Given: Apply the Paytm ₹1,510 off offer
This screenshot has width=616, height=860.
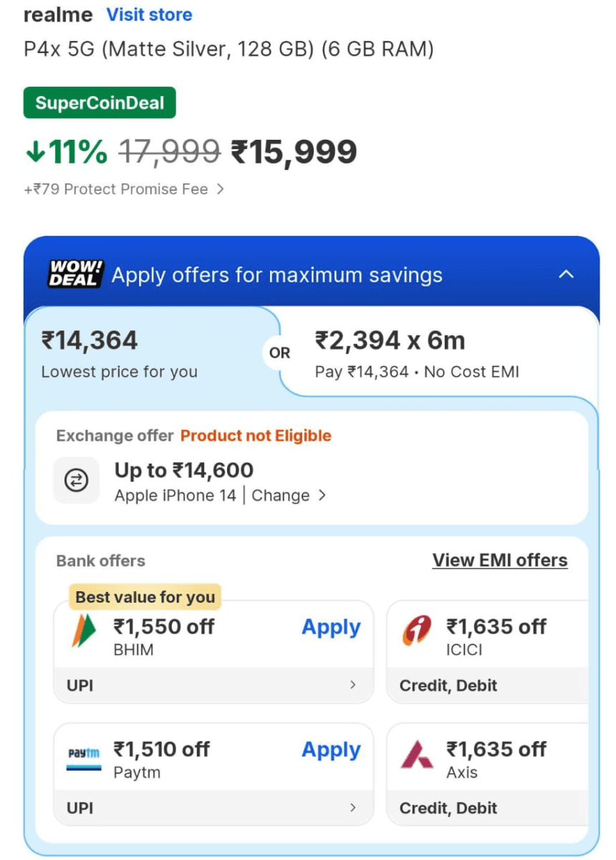Looking at the screenshot, I should click(x=331, y=750).
